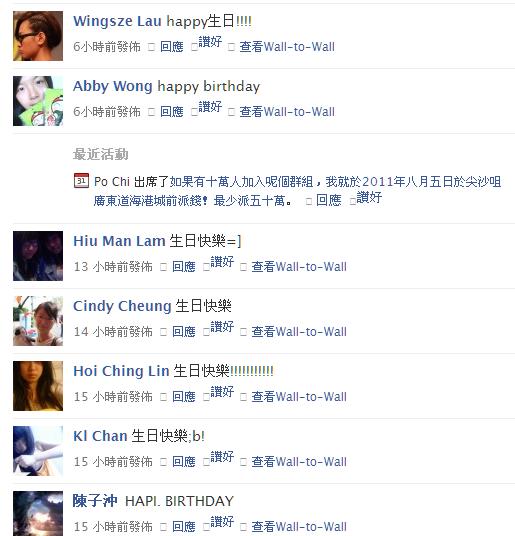Reply (回應) to Hoi Ching Lin's post

click(184, 397)
